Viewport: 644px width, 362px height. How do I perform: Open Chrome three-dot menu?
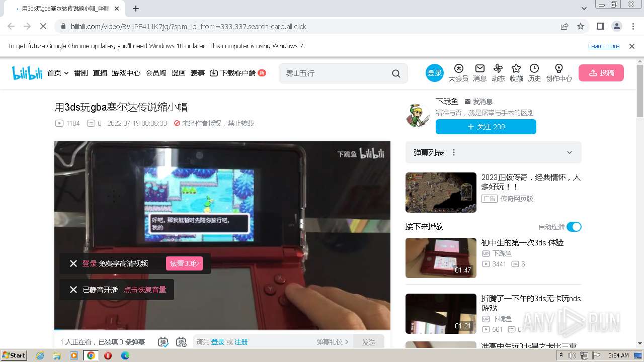pyautogui.click(x=632, y=26)
